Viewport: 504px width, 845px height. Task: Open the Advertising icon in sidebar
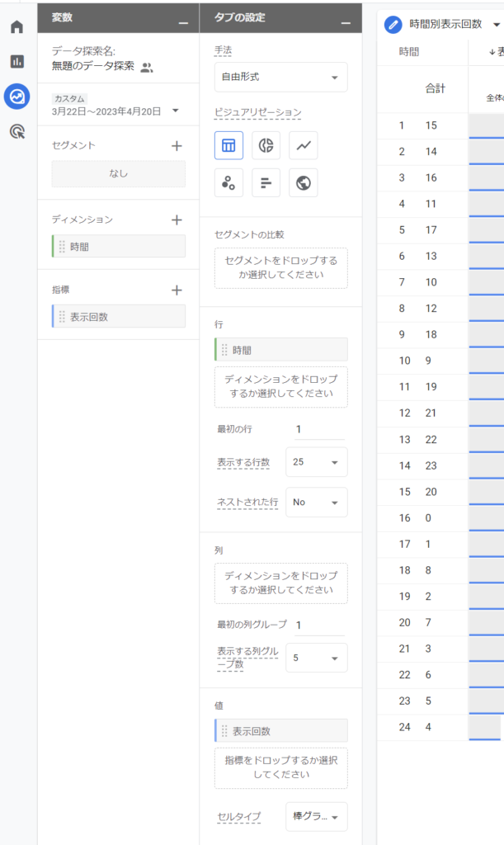(x=16, y=131)
